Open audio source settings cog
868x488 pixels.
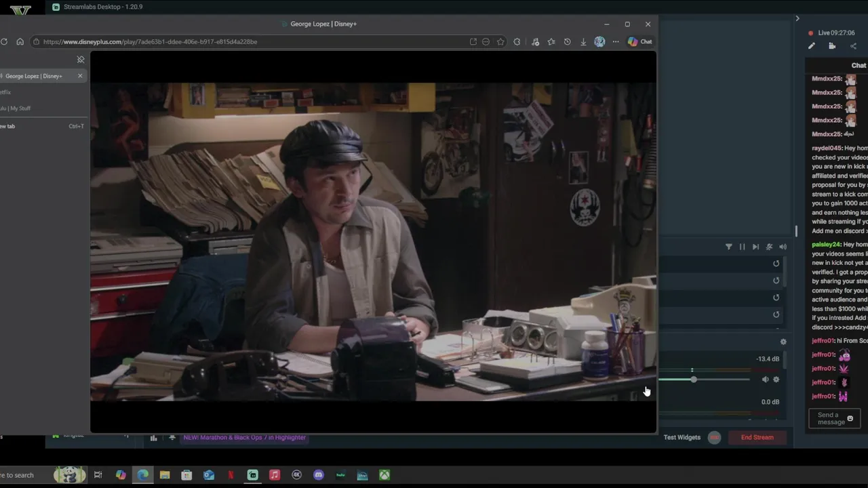(x=776, y=380)
